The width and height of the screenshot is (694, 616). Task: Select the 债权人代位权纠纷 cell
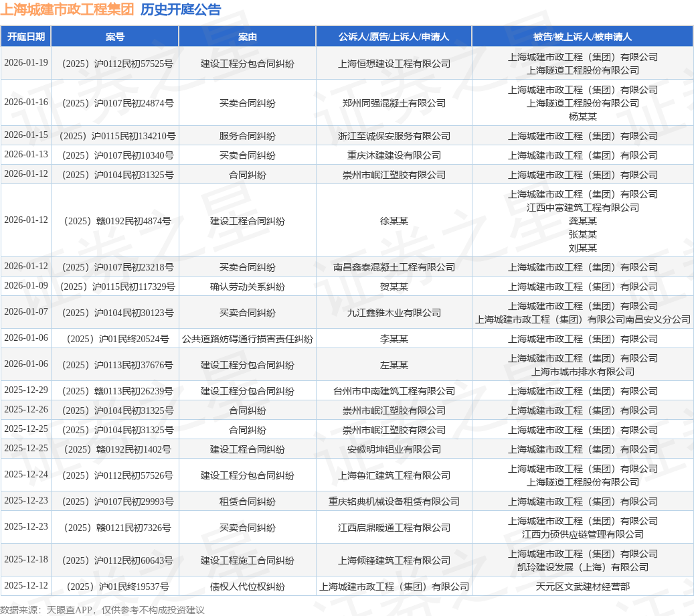click(248, 585)
